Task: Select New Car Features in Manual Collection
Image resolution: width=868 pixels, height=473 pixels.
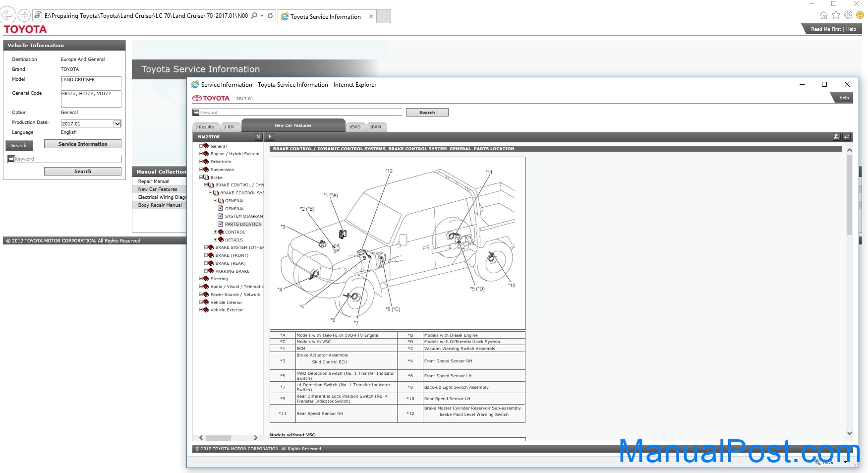Action: 158,189
